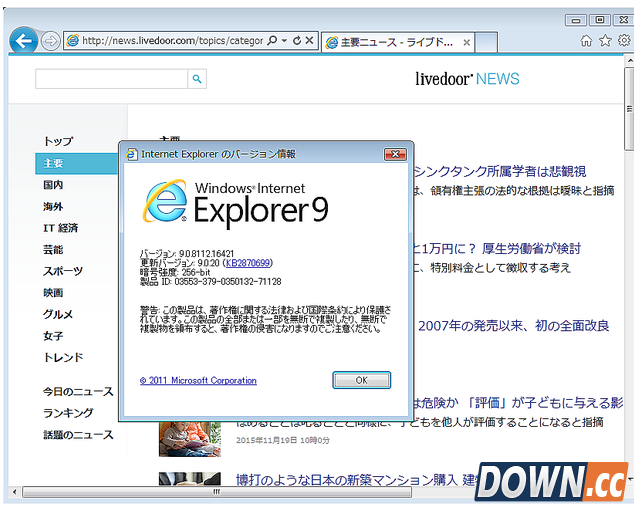
Task: Stop page loading with the X icon
Action: (309, 41)
